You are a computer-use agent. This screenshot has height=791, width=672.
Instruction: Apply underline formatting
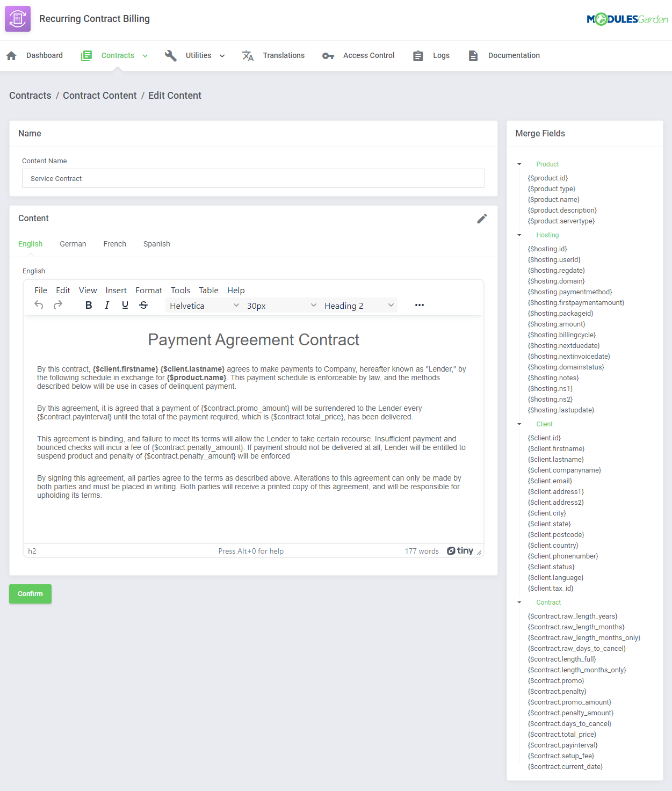coord(125,304)
